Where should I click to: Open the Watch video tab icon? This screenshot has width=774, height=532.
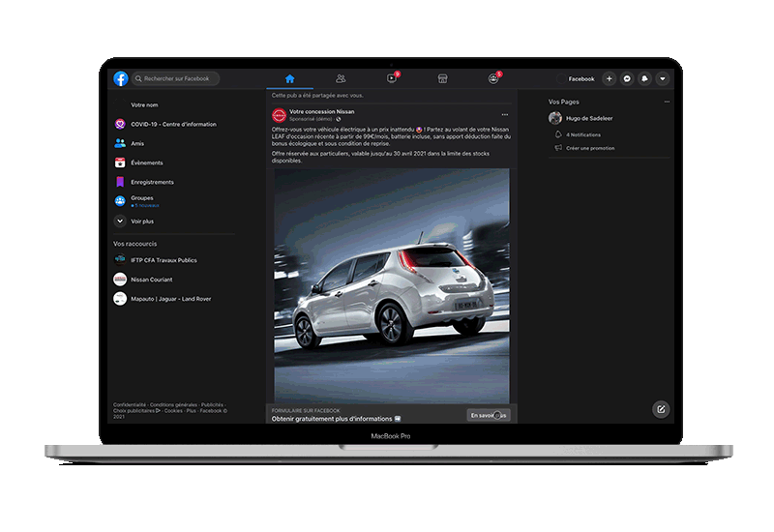[391, 78]
